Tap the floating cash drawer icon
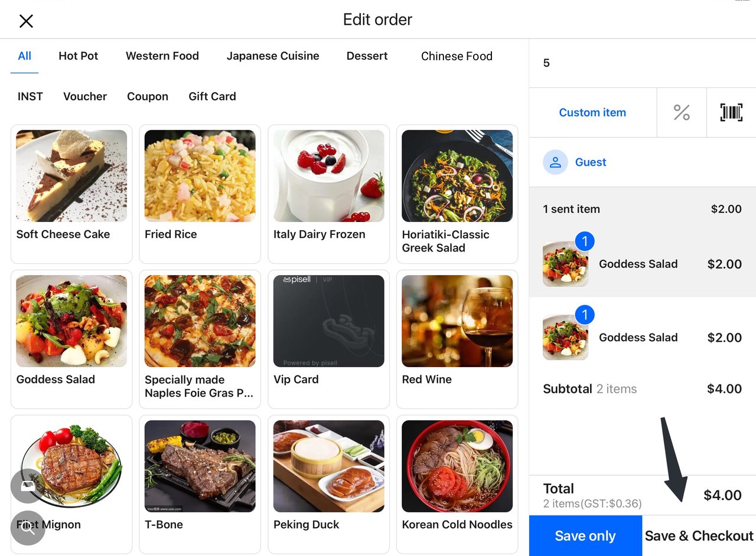This screenshot has height=556, width=756. pyautogui.click(x=28, y=486)
